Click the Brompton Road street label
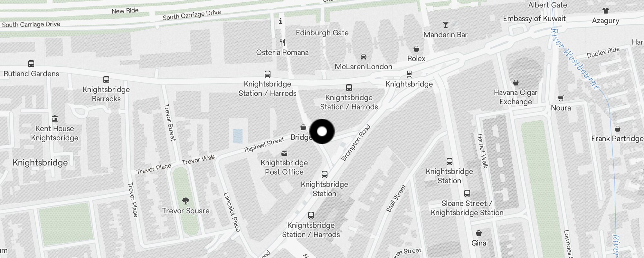 [x=356, y=143]
